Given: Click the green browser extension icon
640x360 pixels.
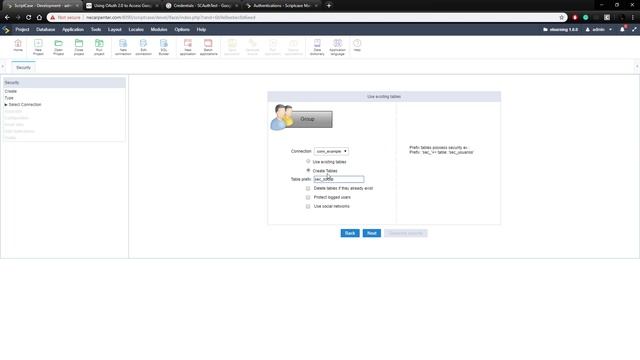Looking at the screenshot, I should 586,18.
